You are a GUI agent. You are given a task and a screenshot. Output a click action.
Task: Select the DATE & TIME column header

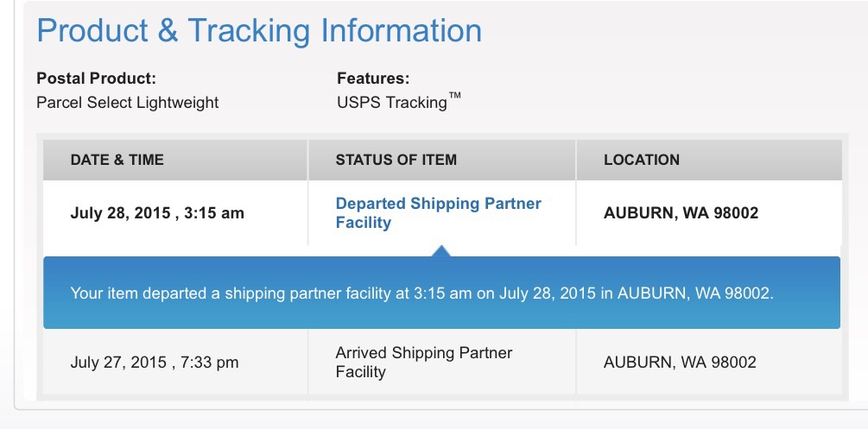[x=117, y=160]
